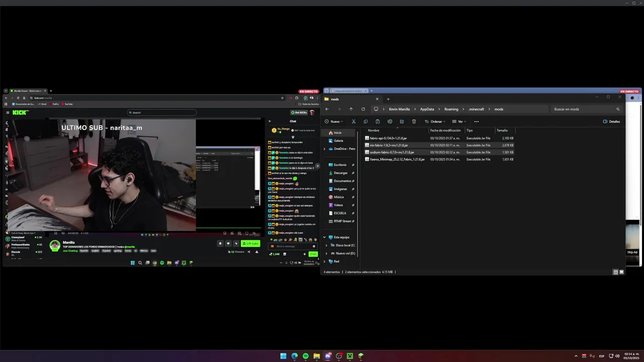Click Gift Subs button on Kick
Viewport: 644px width, 362px height.
[x=251, y=243]
